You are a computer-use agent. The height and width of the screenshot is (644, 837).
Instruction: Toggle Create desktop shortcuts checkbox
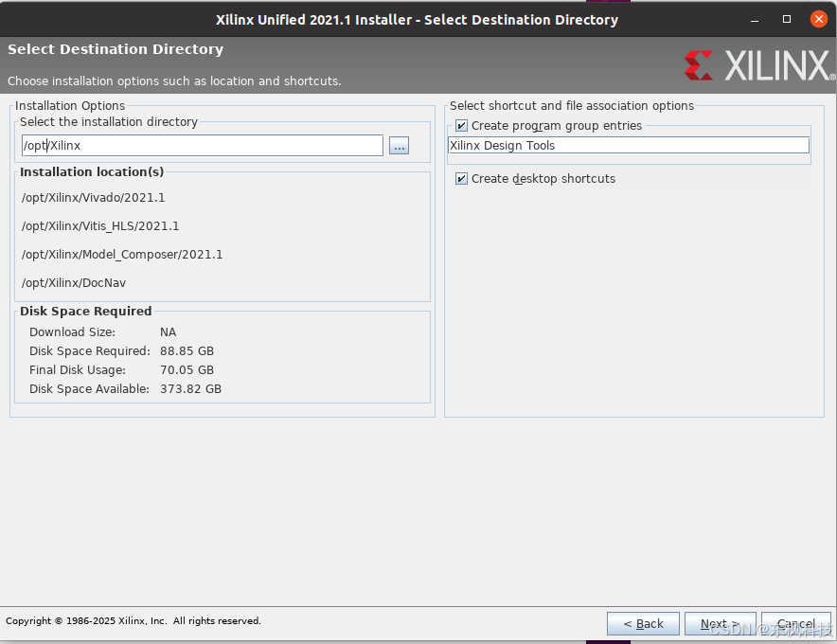click(461, 178)
